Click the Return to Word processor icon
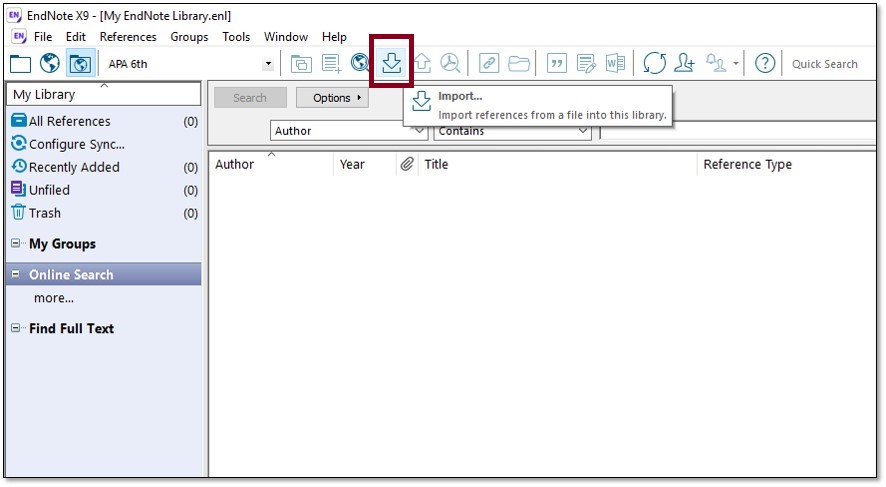 [x=615, y=63]
